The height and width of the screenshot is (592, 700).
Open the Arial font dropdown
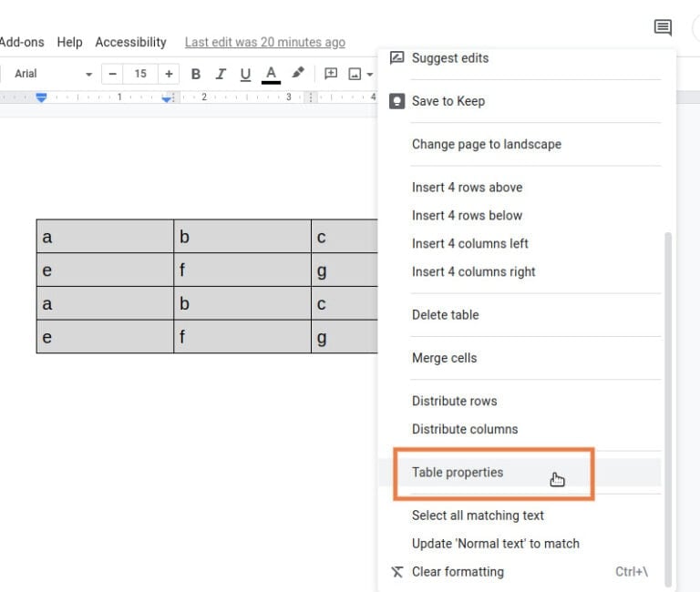pos(53,74)
